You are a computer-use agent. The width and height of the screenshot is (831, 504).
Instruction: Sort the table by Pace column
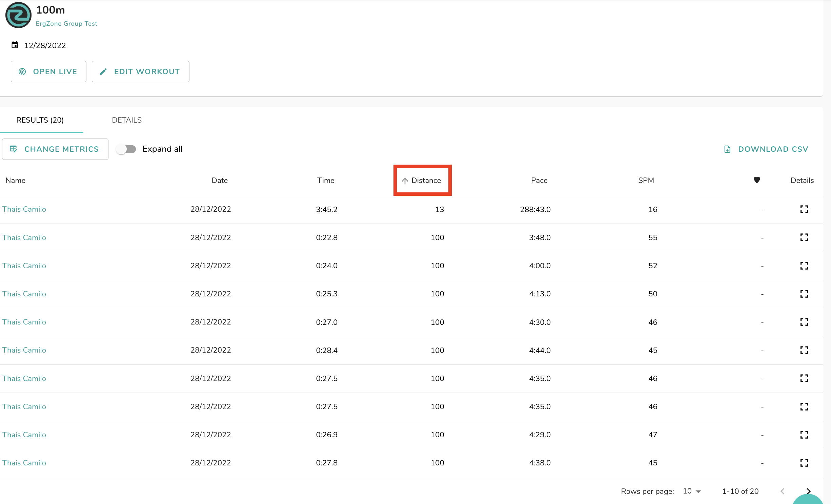[x=539, y=181]
